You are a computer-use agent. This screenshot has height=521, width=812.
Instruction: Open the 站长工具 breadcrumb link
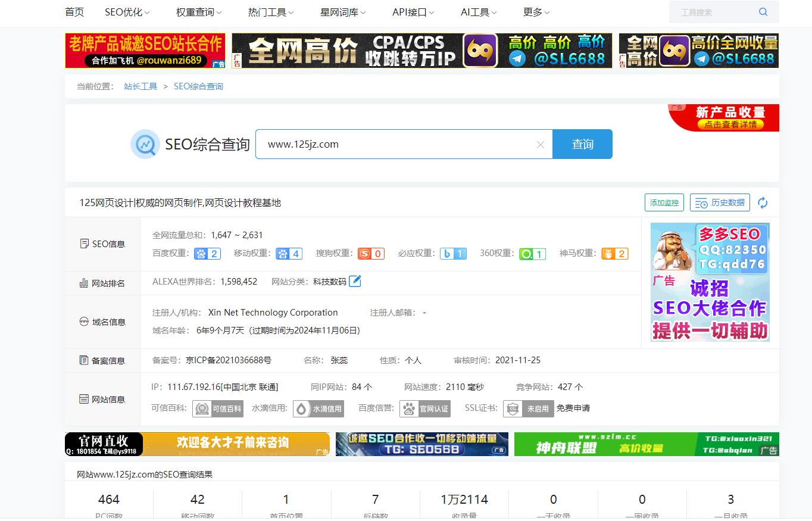click(140, 86)
